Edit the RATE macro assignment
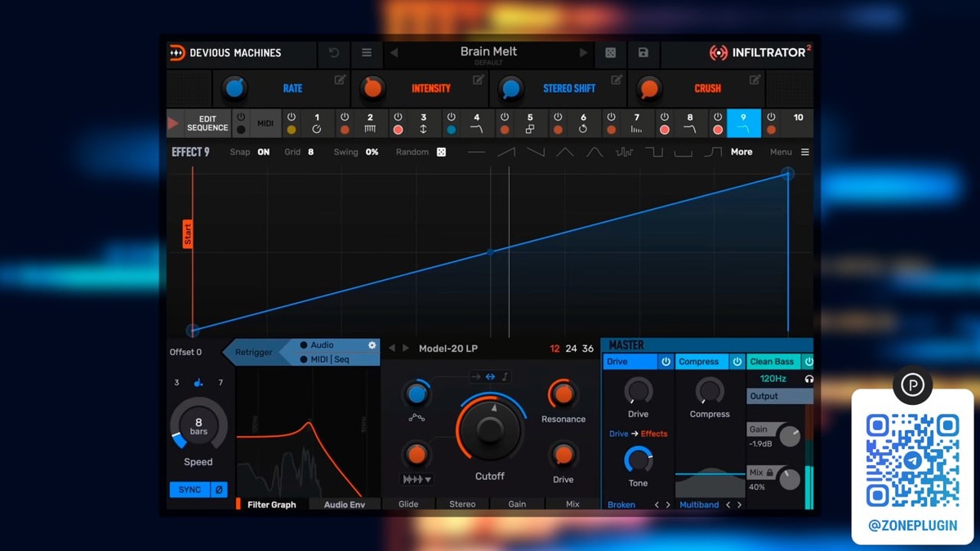Screen dimensions: 980x551 coord(340,79)
